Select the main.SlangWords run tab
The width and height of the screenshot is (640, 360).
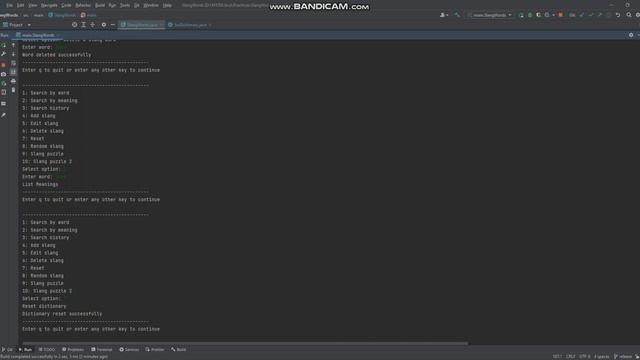pos(38,36)
